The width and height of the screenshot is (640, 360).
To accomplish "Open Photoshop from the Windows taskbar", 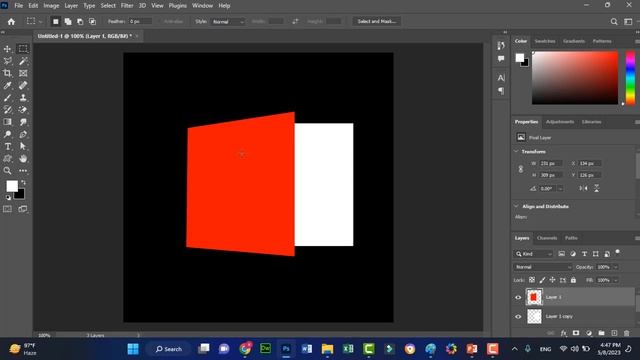I will (286, 349).
